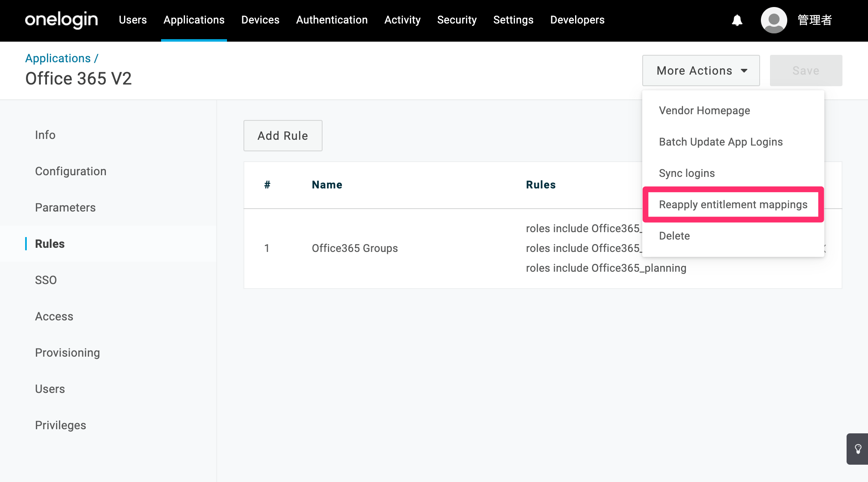
Task: Click the 管理者 username label
Action: click(x=815, y=20)
